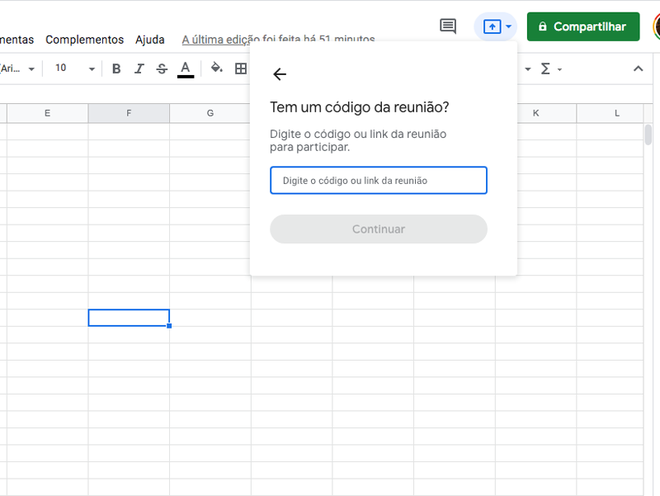Click the vertical scrollbar thumb

[648, 135]
